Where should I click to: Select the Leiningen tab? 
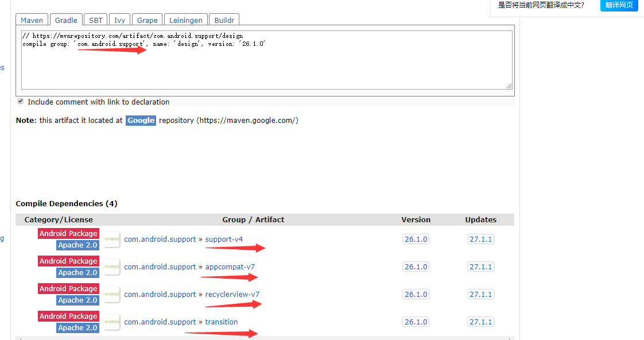(185, 20)
